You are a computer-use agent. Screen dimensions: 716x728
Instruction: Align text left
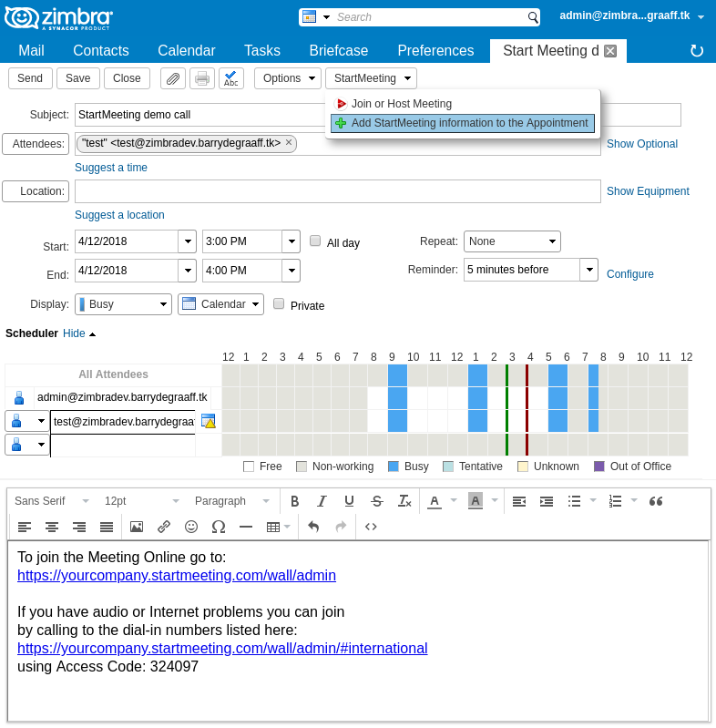pos(25,527)
